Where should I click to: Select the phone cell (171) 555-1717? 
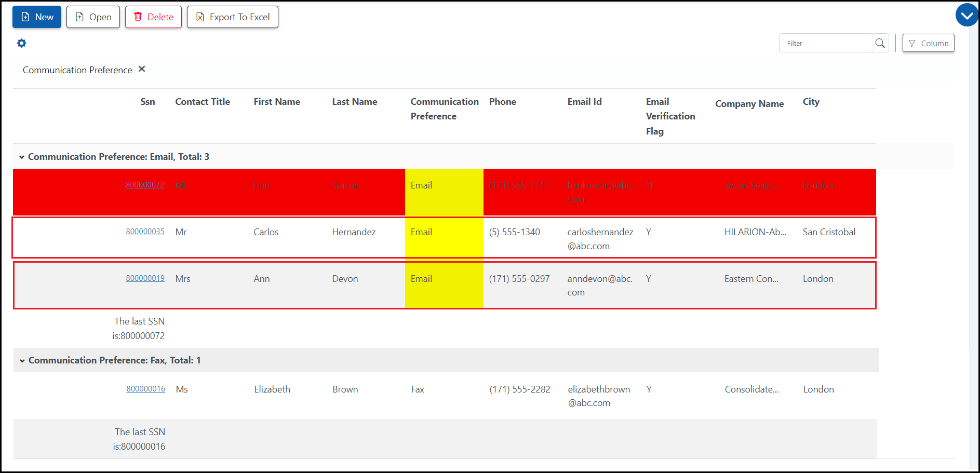click(x=519, y=185)
